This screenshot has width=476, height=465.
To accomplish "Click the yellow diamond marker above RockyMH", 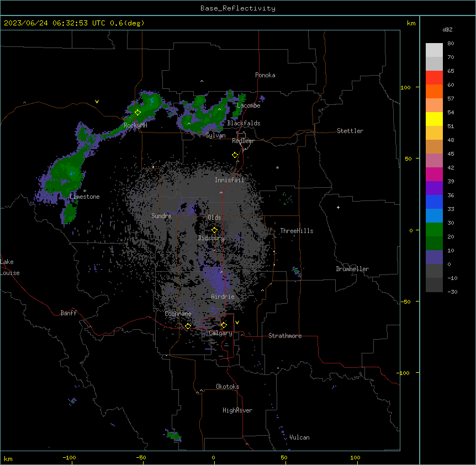I will pyautogui.click(x=137, y=113).
